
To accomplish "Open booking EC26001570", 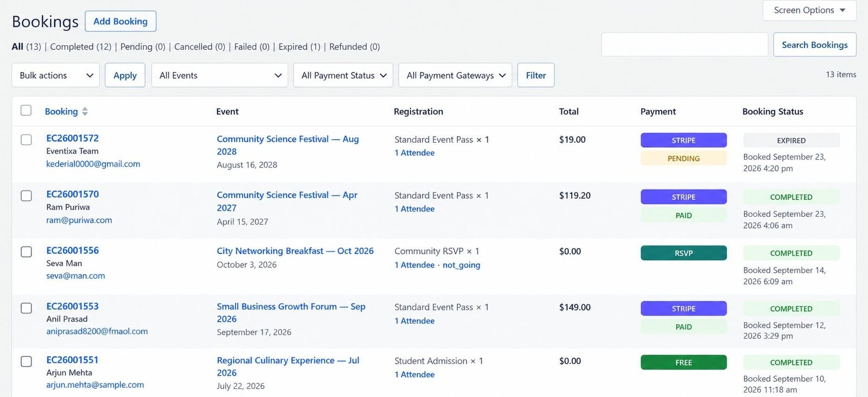I will point(72,194).
